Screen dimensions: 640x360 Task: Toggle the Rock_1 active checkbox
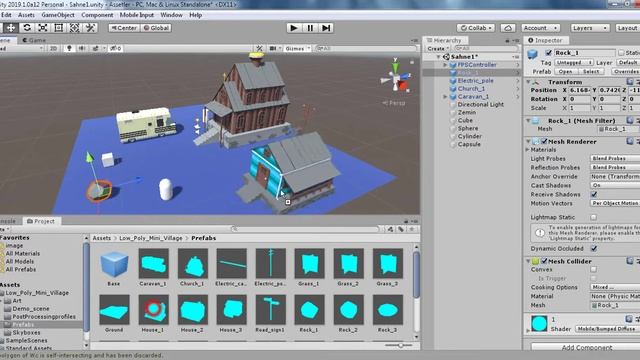pos(549,53)
